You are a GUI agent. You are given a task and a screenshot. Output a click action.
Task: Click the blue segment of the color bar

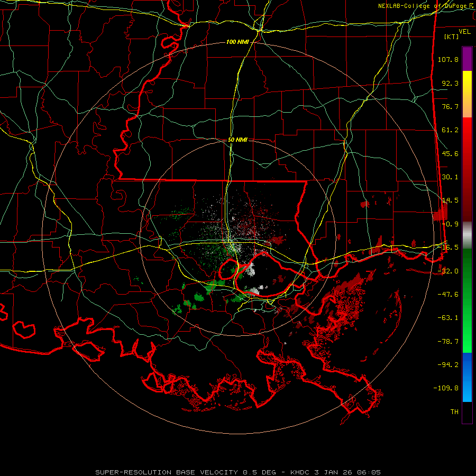467,377
